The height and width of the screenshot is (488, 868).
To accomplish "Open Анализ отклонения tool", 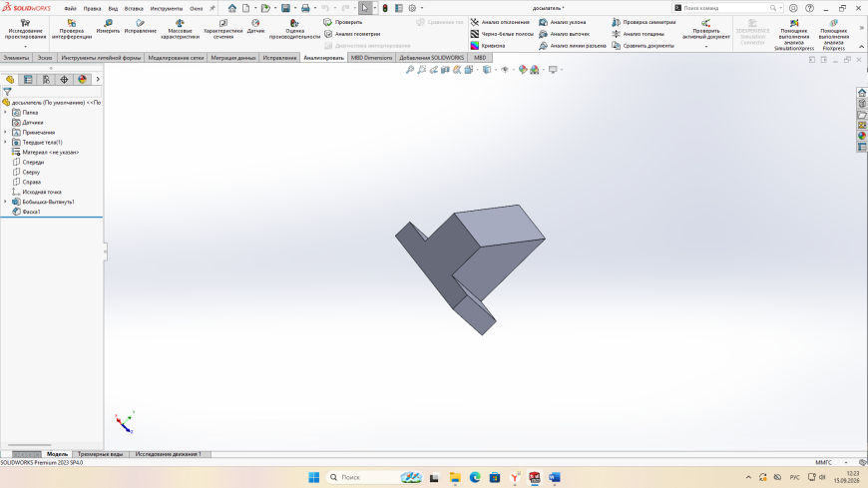I will pyautogui.click(x=500, y=22).
